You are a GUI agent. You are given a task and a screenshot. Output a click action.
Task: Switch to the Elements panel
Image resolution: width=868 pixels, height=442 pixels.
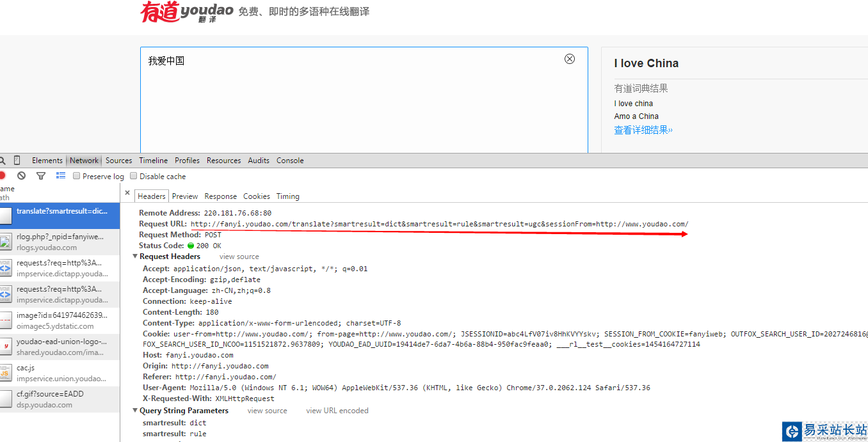tap(47, 161)
